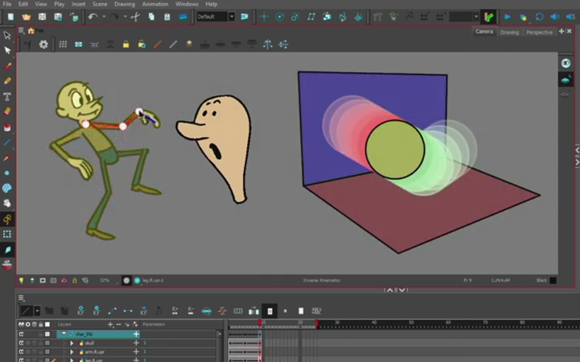Add a view with the plus icon

(x=561, y=31)
